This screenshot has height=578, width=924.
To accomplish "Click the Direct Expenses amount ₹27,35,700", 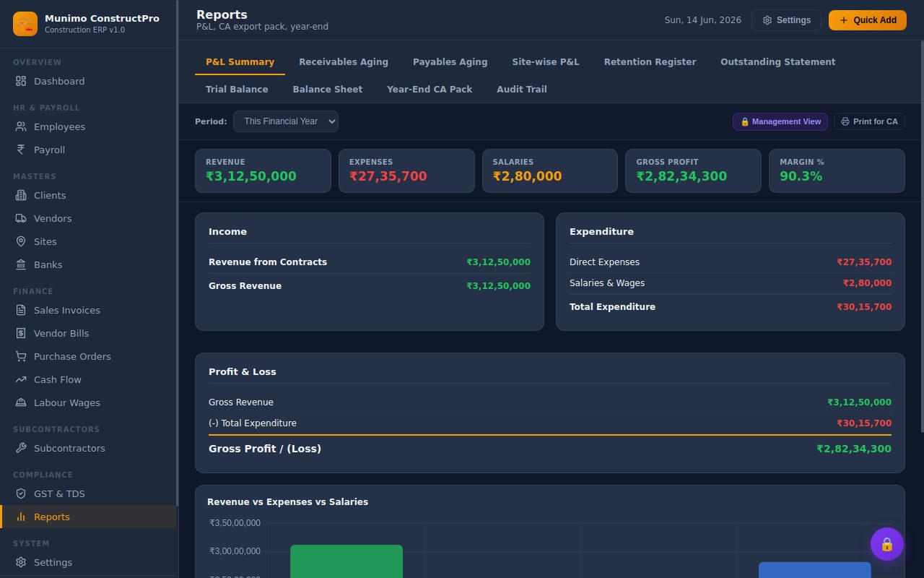I will click(864, 262).
